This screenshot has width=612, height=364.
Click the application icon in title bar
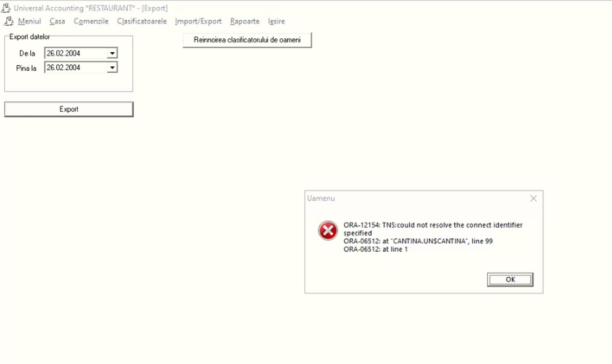click(x=6, y=8)
